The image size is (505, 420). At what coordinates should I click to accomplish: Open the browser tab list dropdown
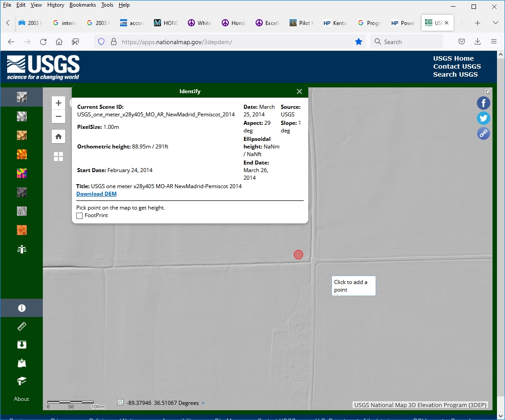pos(495,23)
